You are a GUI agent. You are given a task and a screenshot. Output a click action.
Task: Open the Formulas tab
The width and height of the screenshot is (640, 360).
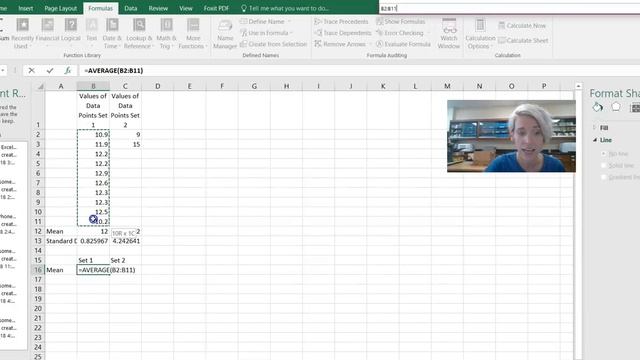pos(100,8)
